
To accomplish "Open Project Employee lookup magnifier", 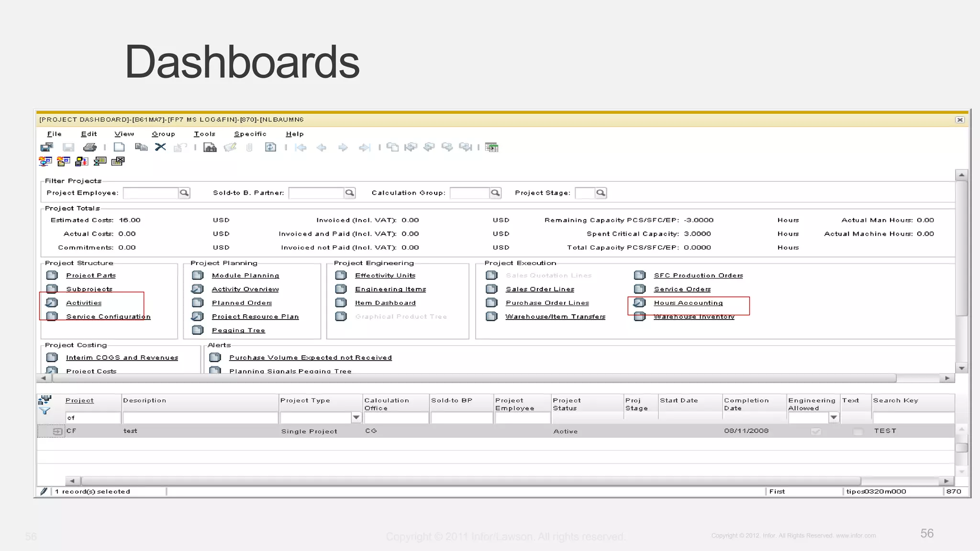I will pyautogui.click(x=184, y=193).
